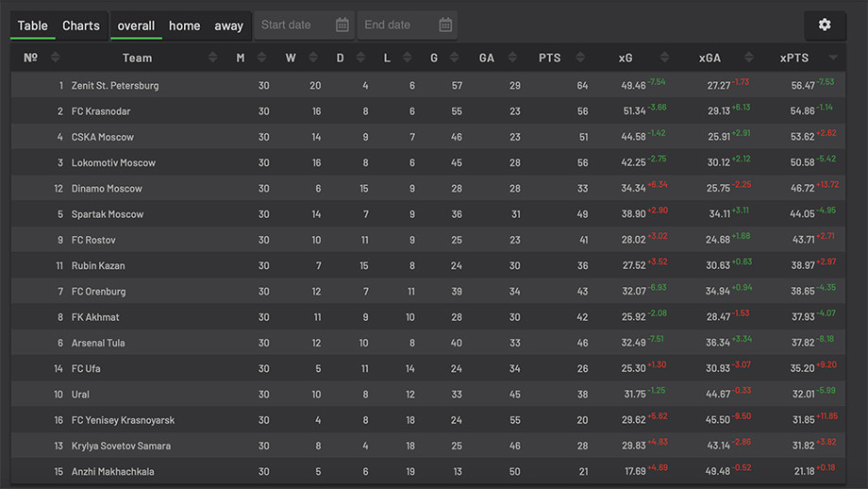Open FC Krasnodar team link
Screen dimensions: 868x489
coord(101,111)
